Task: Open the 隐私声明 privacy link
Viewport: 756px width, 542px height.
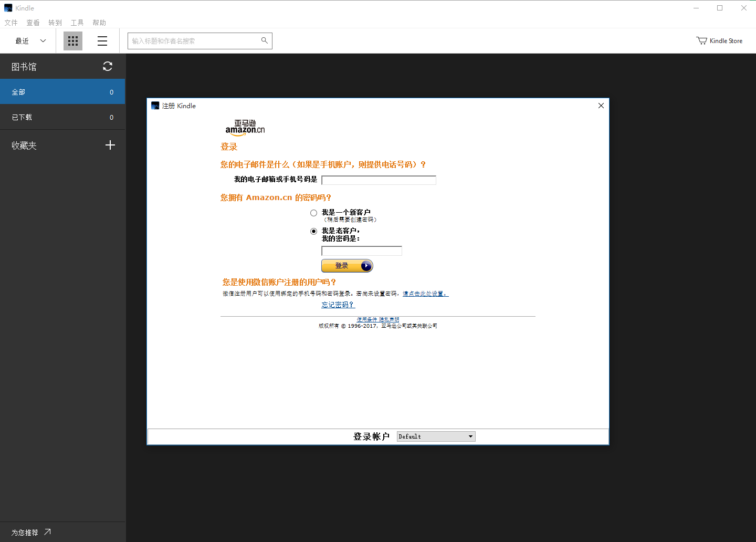Action: click(389, 319)
